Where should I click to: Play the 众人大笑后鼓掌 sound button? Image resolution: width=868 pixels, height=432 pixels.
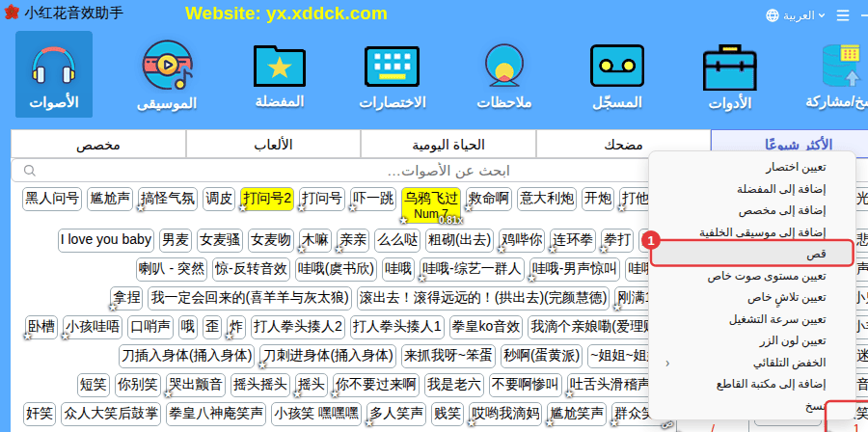[111, 414]
